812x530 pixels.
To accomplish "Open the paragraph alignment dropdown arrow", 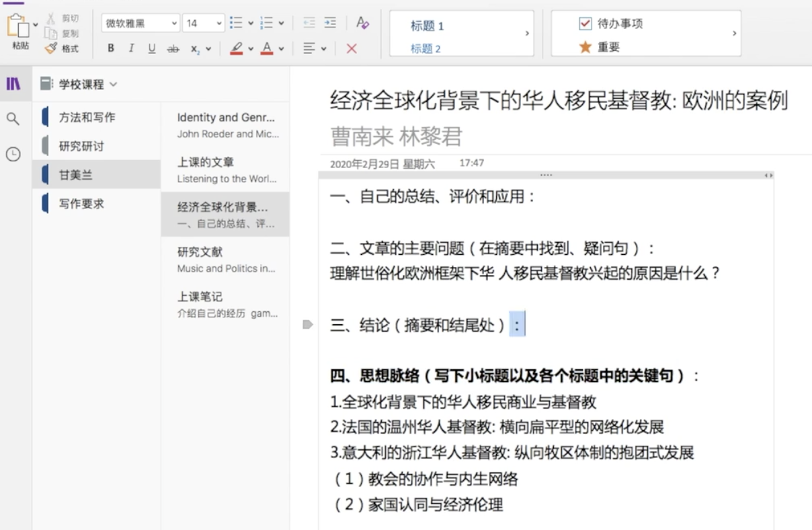I will tap(323, 48).
